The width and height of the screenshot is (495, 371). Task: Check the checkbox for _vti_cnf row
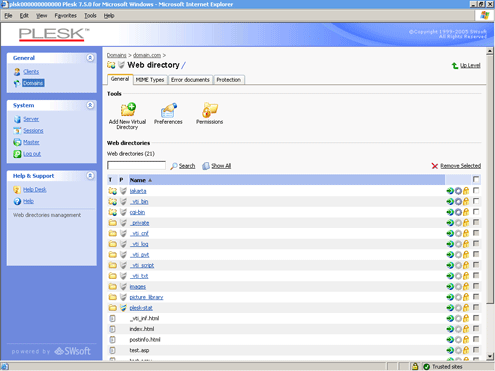[476, 233]
